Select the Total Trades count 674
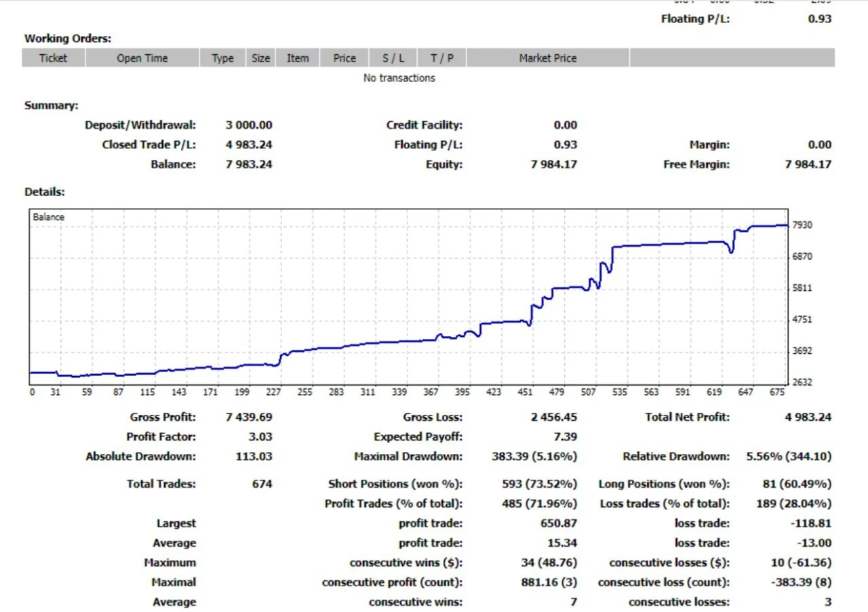The height and width of the screenshot is (612, 868). [x=261, y=484]
